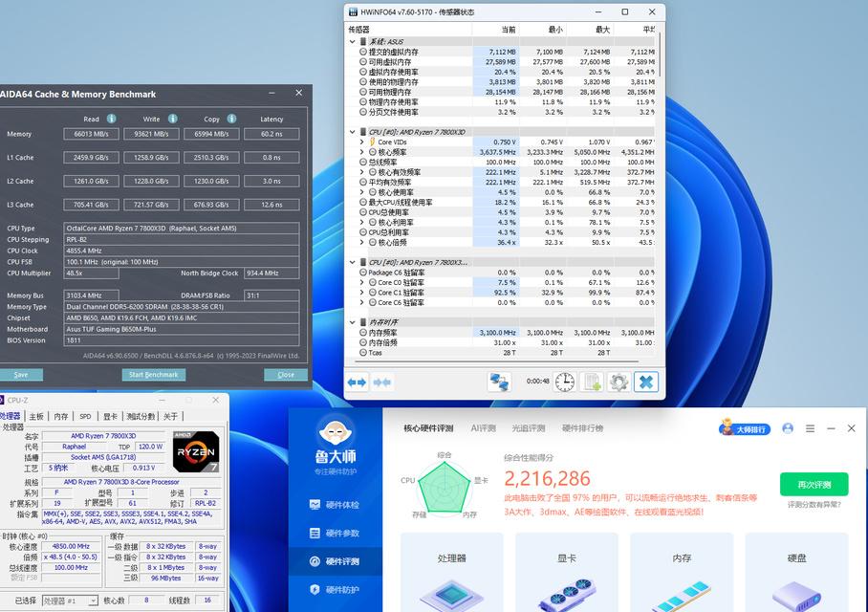Click the 评测分数有异常? link
This screenshot has width=868, height=612.
coord(814,505)
